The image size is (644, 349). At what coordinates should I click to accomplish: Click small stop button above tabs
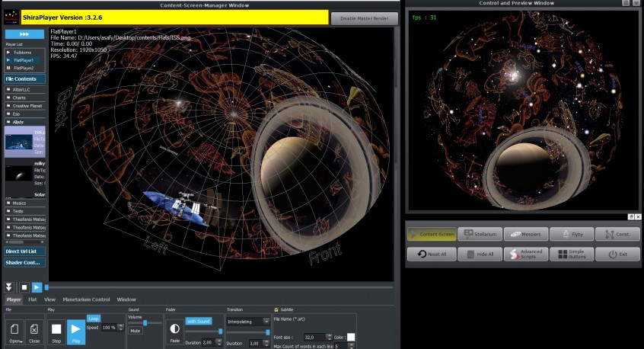click(24, 287)
